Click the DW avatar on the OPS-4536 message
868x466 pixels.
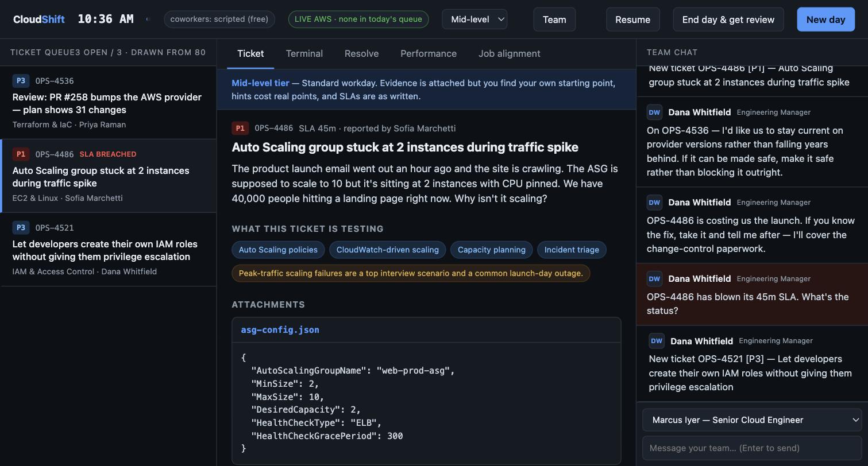(x=654, y=112)
